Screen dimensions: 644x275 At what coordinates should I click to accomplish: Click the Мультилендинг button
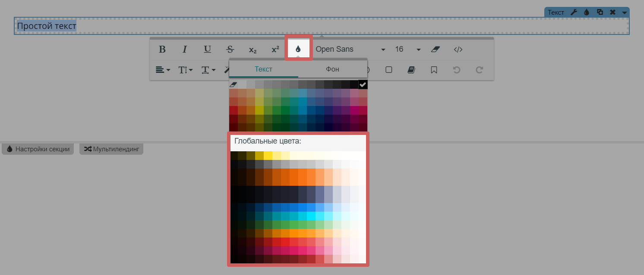coord(111,149)
